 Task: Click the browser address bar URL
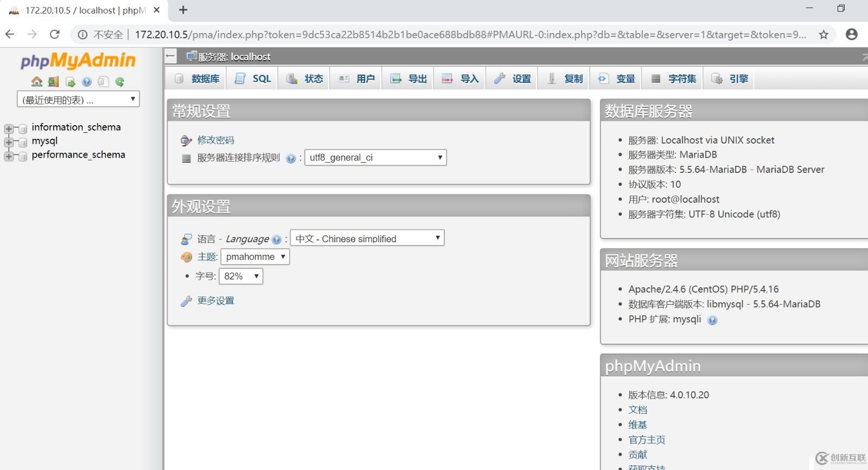470,35
